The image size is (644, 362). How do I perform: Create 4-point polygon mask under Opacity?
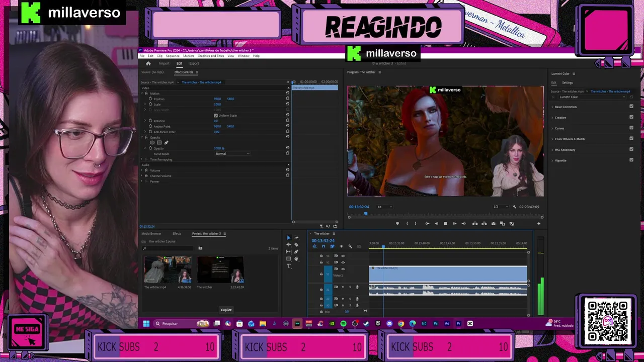click(x=159, y=142)
